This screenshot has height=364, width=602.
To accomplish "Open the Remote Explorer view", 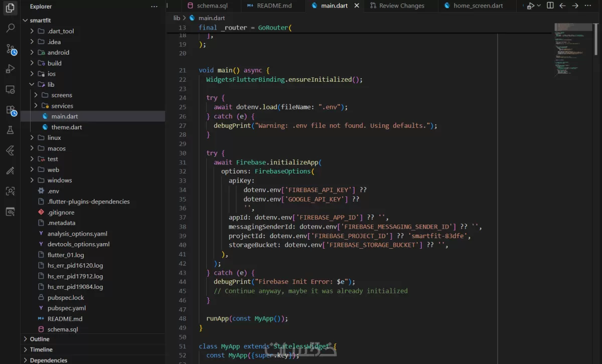I will click(x=10, y=89).
